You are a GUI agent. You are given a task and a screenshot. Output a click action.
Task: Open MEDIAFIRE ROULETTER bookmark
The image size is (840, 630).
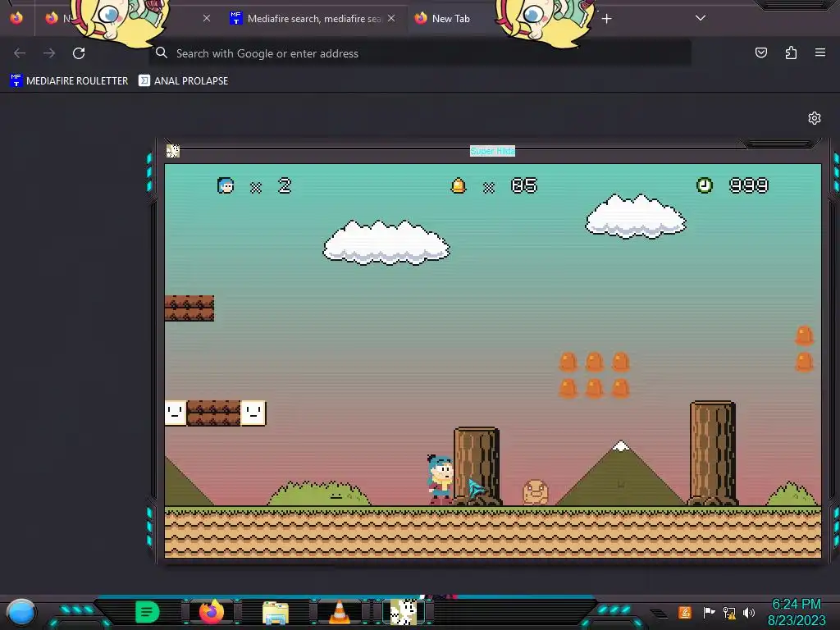coord(69,81)
